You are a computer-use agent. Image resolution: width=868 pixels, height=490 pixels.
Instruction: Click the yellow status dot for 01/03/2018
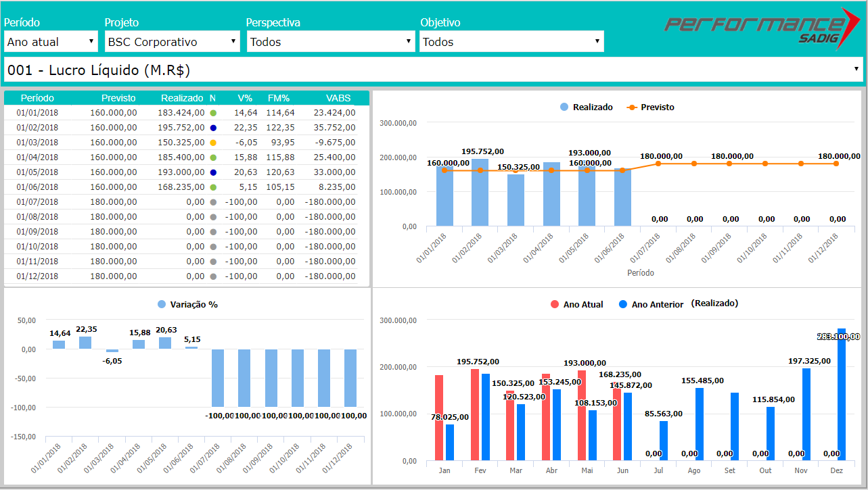click(213, 143)
